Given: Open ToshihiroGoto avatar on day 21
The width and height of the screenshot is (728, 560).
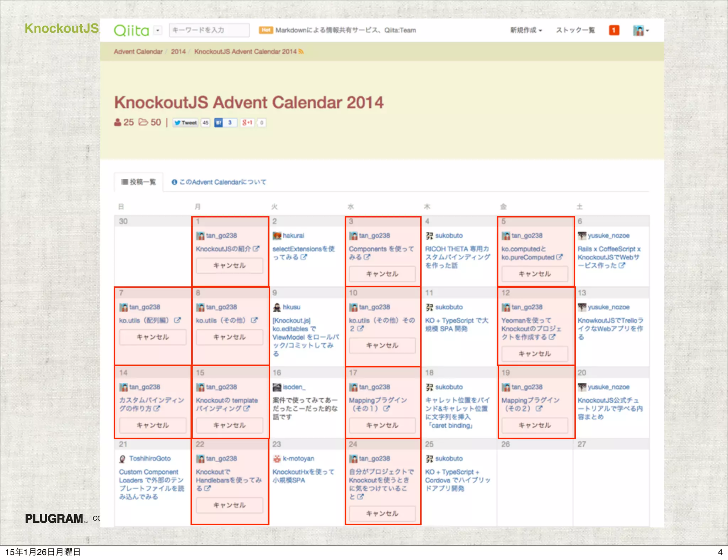Looking at the screenshot, I should [123, 459].
